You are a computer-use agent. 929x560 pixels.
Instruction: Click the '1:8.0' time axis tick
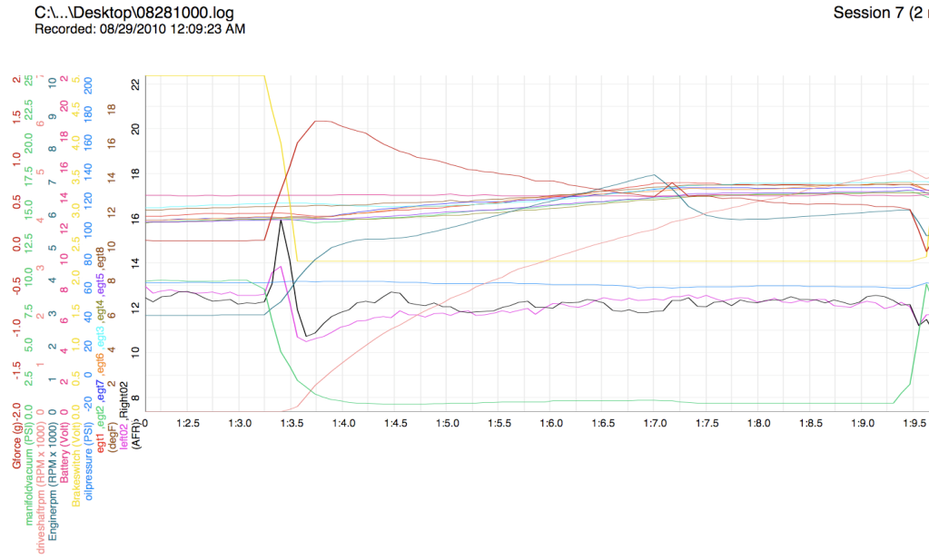pyautogui.click(x=759, y=423)
